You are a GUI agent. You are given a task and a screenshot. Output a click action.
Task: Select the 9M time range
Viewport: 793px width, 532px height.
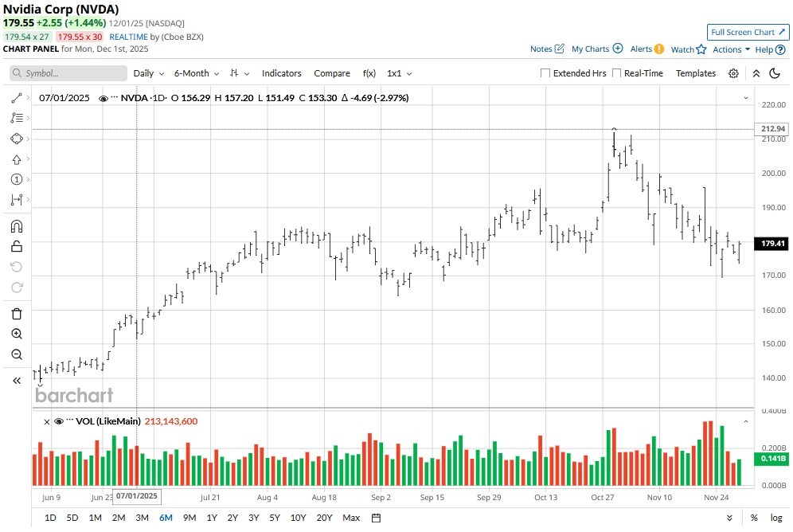[x=189, y=518]
